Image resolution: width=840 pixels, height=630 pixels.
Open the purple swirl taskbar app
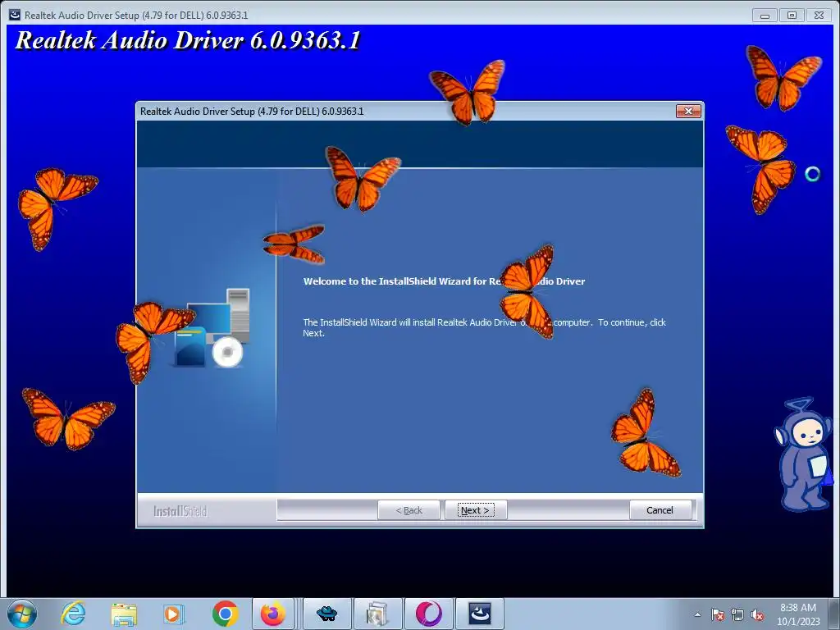428,614
